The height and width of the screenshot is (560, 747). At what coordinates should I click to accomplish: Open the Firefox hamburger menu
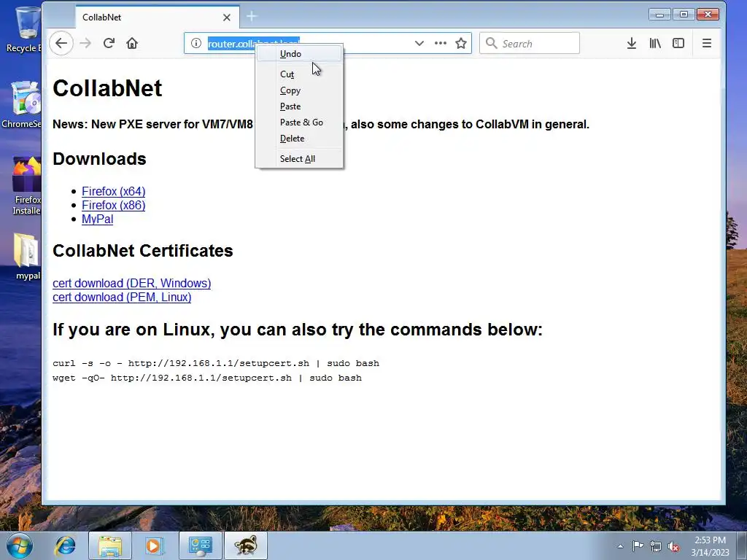click(x=706, y=43)
